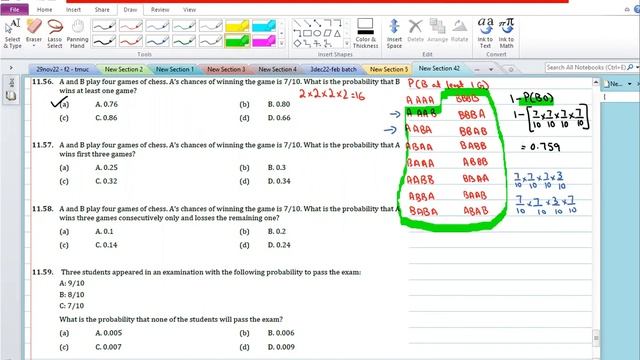Pick the thin red pen
The image size is (640, 360).
coord(131,26)
